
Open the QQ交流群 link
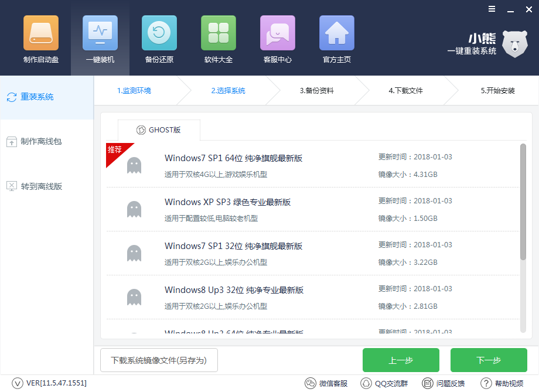click(391, 383)
